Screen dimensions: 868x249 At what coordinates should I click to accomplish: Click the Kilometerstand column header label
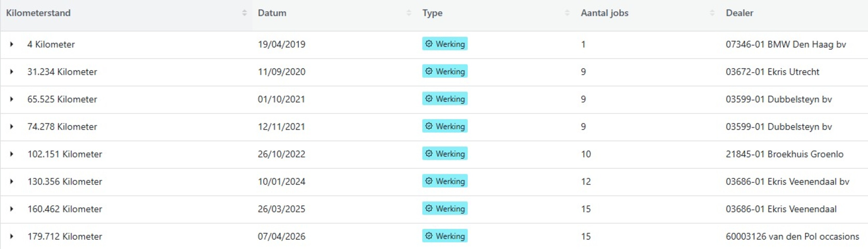(x=38, y=13)
